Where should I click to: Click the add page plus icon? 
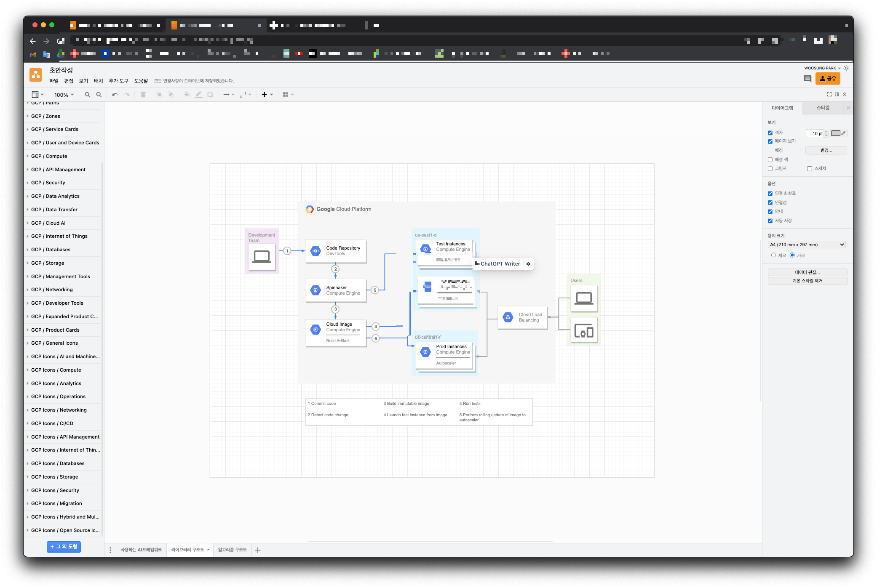pyautogui.click(x=258, y=550)
